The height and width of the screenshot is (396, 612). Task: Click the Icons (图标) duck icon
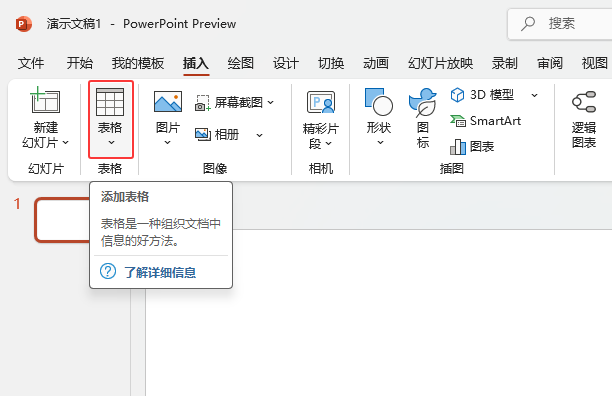tap(423, 102)
